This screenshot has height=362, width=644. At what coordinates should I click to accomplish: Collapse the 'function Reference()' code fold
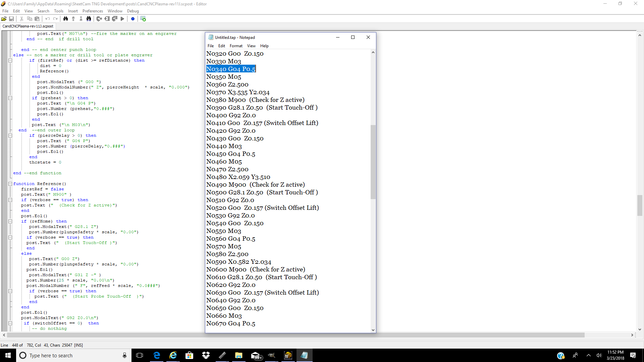point(10,184)
